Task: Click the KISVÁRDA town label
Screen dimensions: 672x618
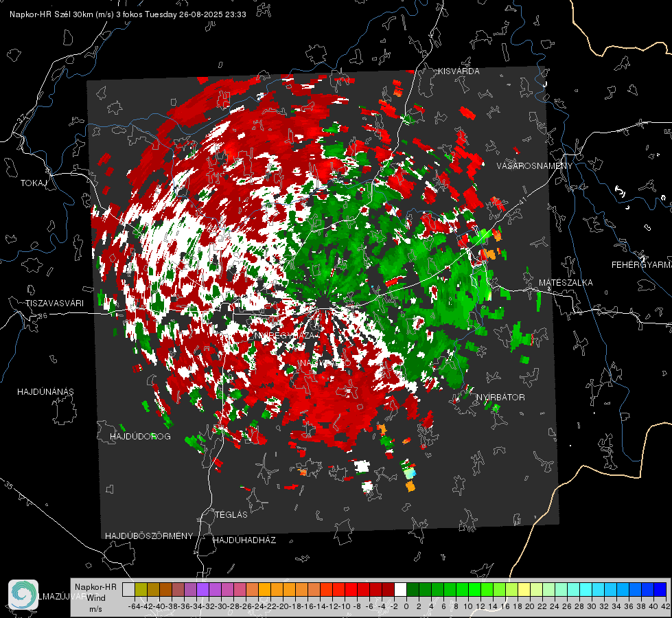Action: pos(459,71)
